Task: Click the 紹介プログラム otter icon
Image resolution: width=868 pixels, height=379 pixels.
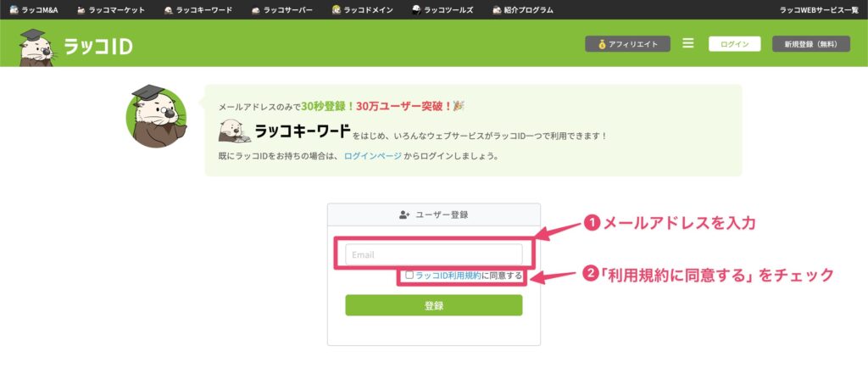Action: [x=497, y=10]
